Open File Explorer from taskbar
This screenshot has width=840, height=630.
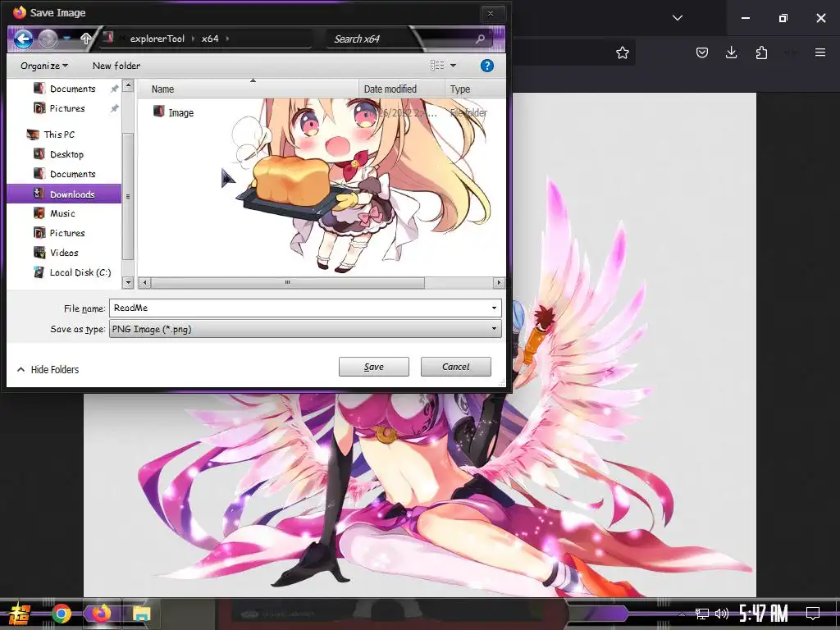pos(141,614)
